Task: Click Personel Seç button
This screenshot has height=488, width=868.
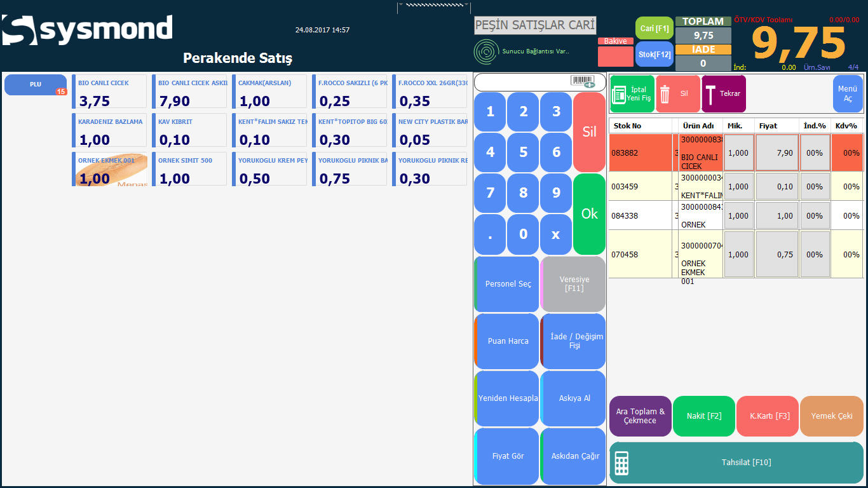Action: coord(507,284)
